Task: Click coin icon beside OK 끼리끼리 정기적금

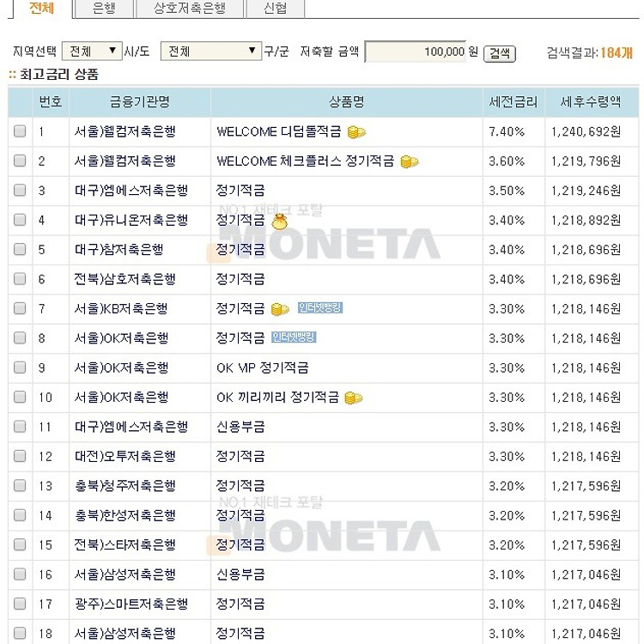Action: click(x=354, y=398)
